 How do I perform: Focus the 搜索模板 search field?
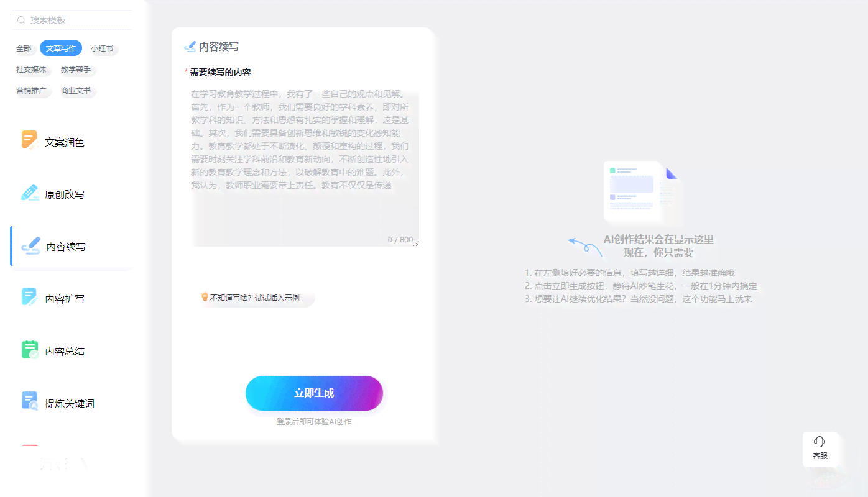click(72, 20)
